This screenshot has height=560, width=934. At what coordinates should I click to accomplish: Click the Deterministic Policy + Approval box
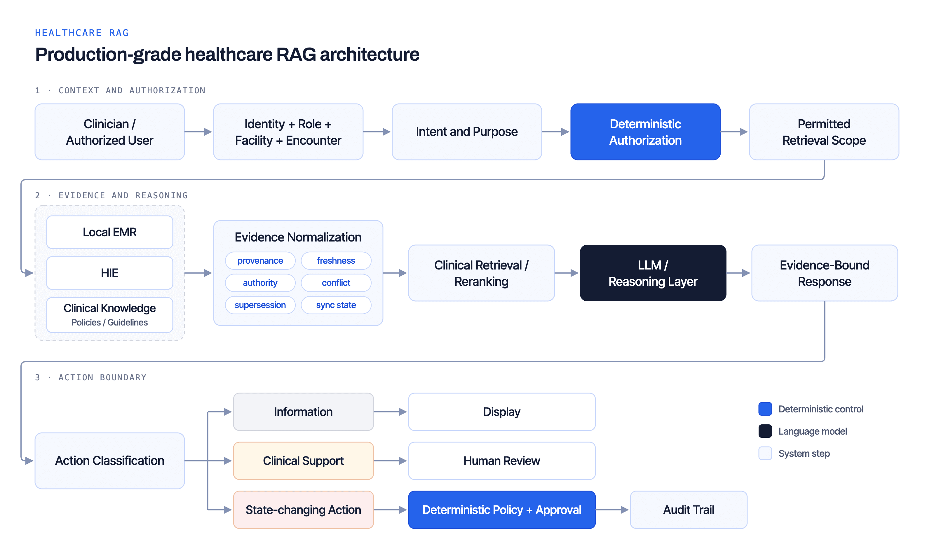click(502, 510)
